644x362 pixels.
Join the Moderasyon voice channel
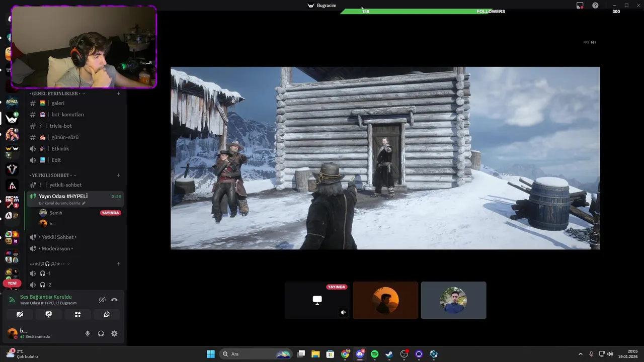74,248
